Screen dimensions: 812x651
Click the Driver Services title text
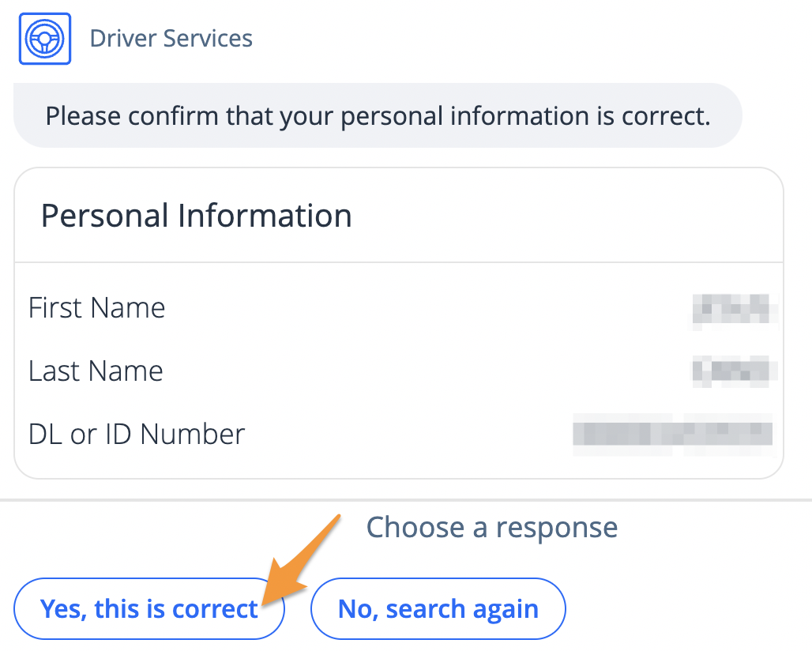coord(171,37)
